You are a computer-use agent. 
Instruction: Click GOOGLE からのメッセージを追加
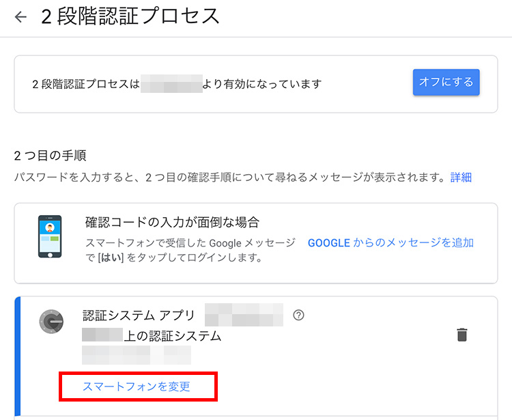coord(390,242)
